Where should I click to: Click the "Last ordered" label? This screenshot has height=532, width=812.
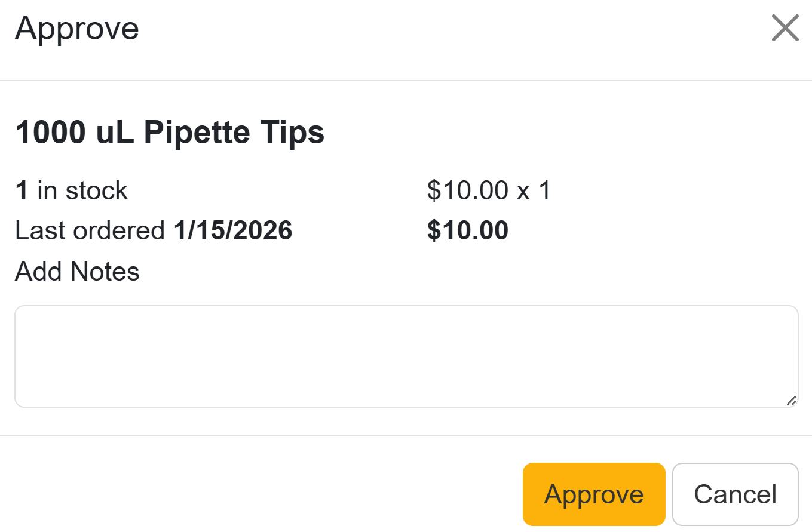tap(90, 230)
